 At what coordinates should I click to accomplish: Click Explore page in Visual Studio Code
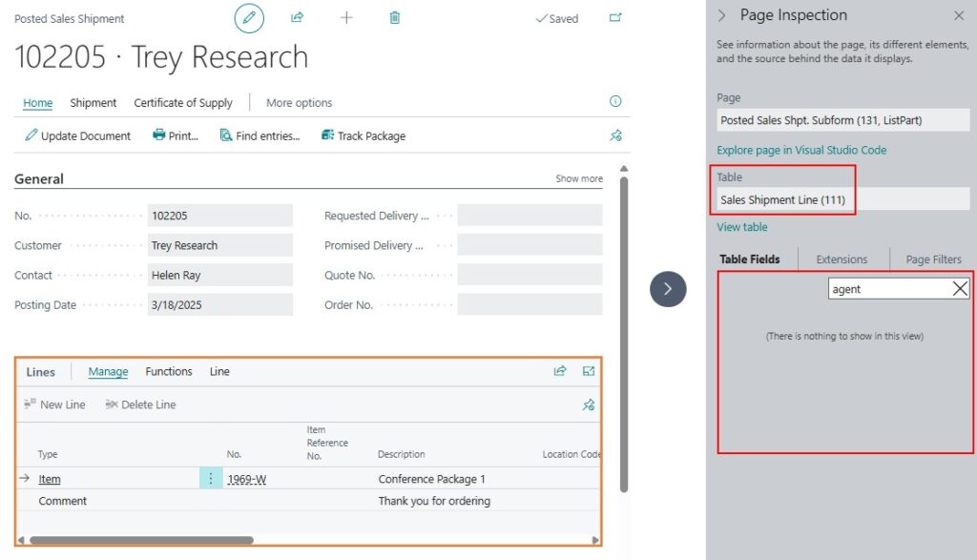click(801, 150)
